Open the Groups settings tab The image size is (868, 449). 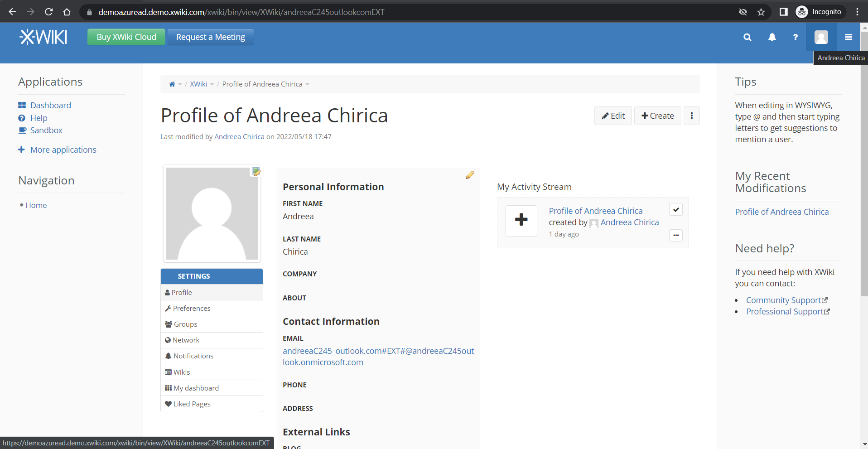click(212, 324)
